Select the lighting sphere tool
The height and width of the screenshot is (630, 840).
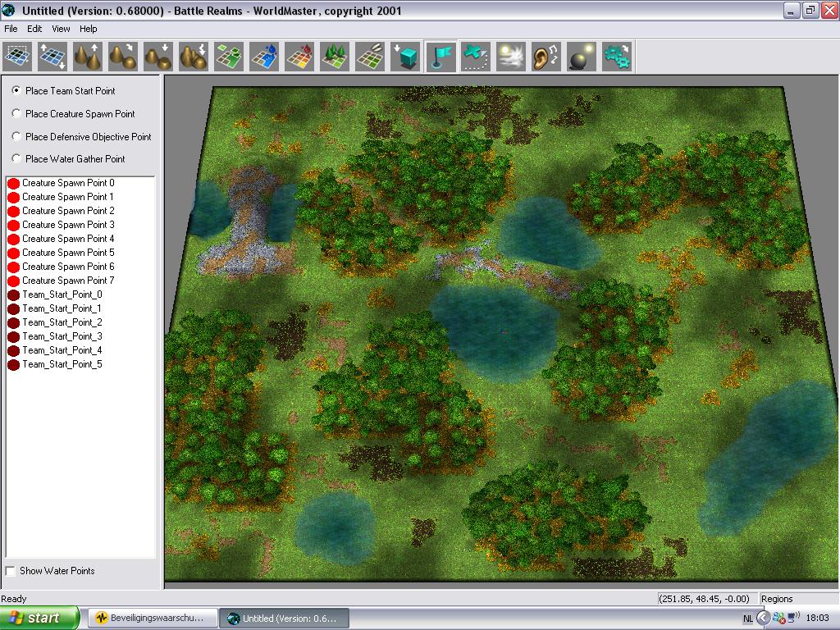click(582, 57)
